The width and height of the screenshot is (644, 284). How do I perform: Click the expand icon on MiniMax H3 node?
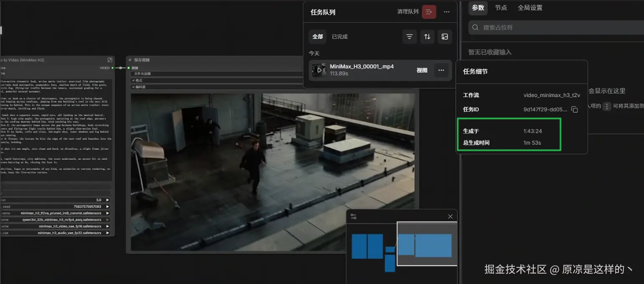tap(110, 60)
